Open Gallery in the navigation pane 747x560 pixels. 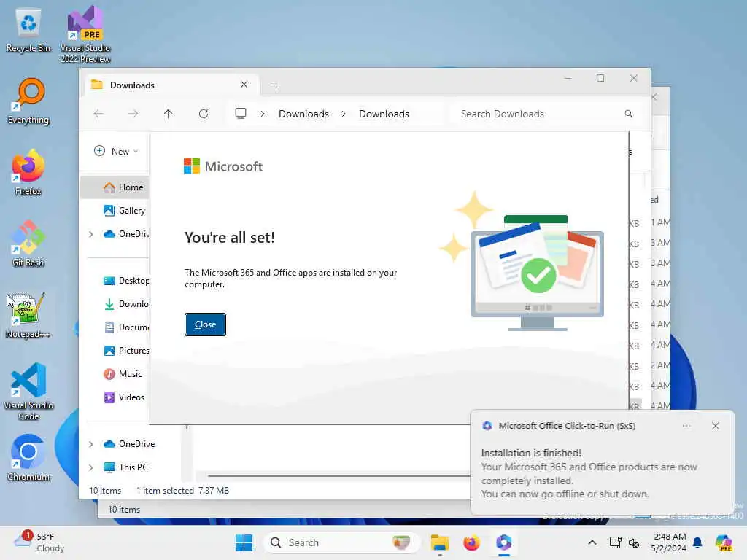[125, 211]
